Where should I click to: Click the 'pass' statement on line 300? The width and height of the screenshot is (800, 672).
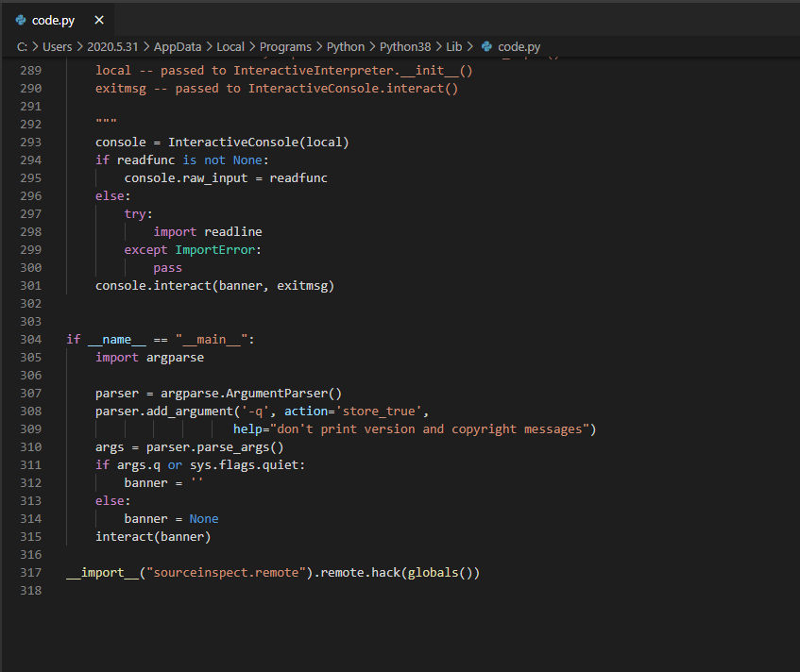(167, 268)
